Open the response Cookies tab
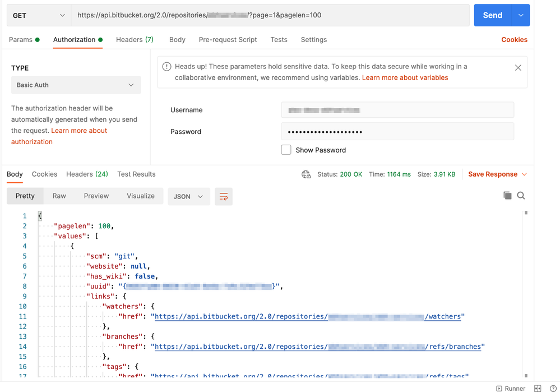 click(x=44, y=174)
